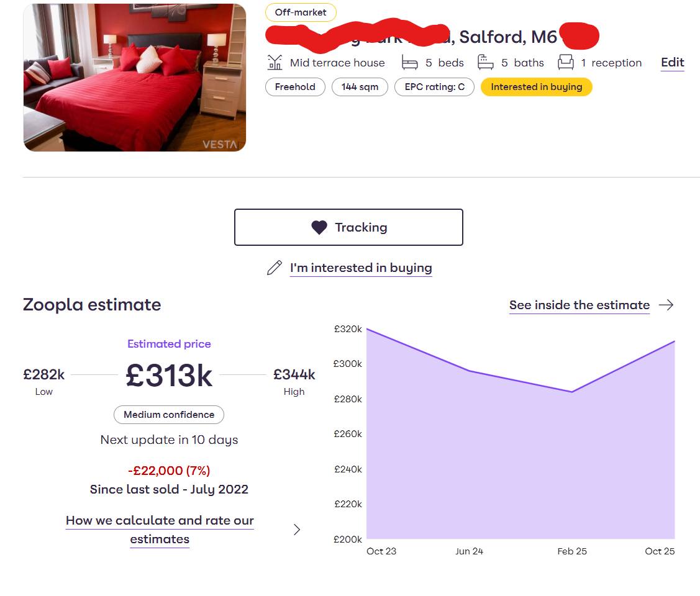Open the red bedroom property photo
The image size is (700, 596).
[x=135, y=78]
